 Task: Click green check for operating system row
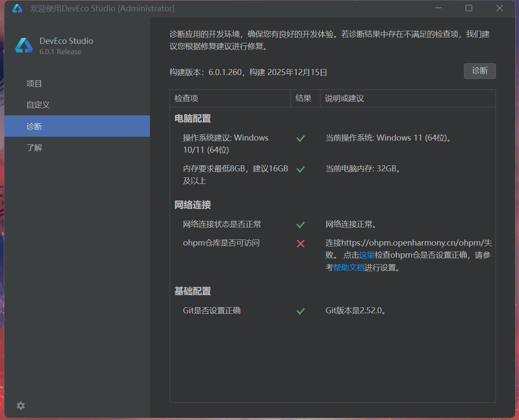(300, 138)
